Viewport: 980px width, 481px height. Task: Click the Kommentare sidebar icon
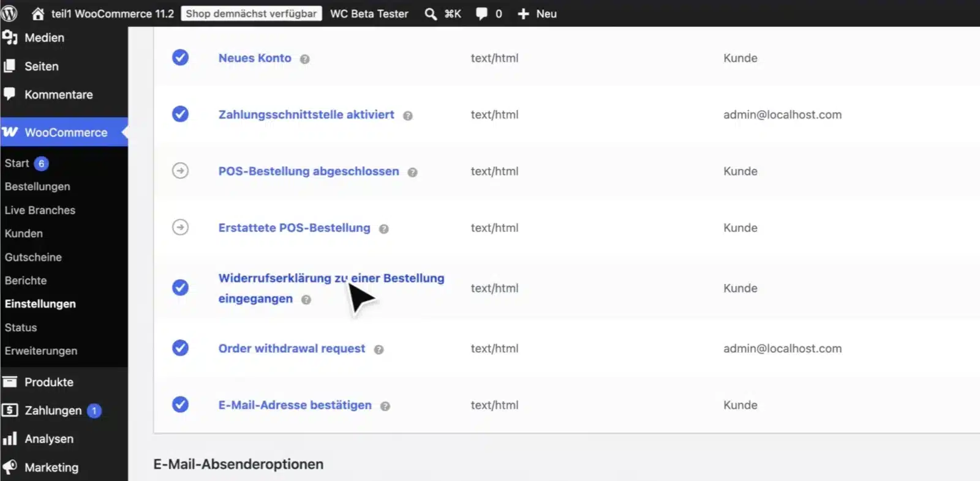click(x=9, y=94)
